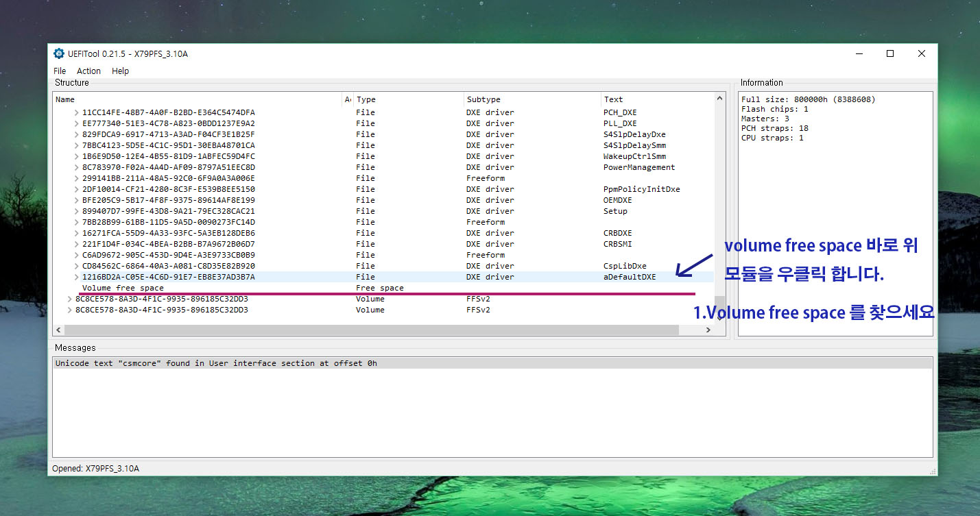Select GUID 221F1D4F-034C-4BEA-B2BB-B7A9672B06D7
Screen dimensions: 980x516
click(x=169, y=244)
